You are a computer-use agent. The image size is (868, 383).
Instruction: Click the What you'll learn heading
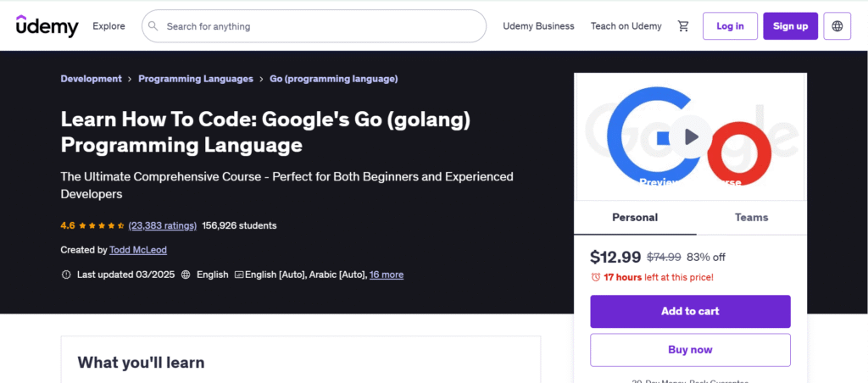coord(142,363)
